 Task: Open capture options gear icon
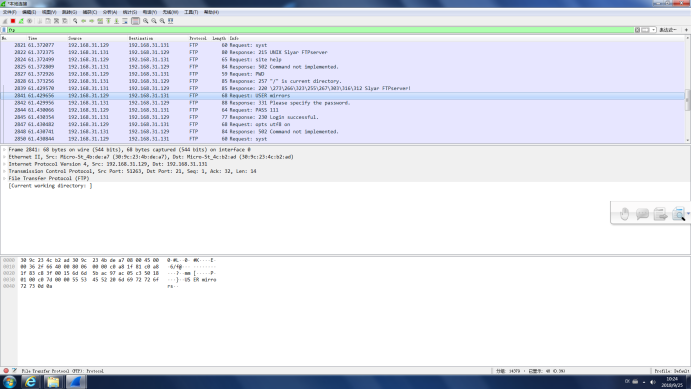[30, 21]
